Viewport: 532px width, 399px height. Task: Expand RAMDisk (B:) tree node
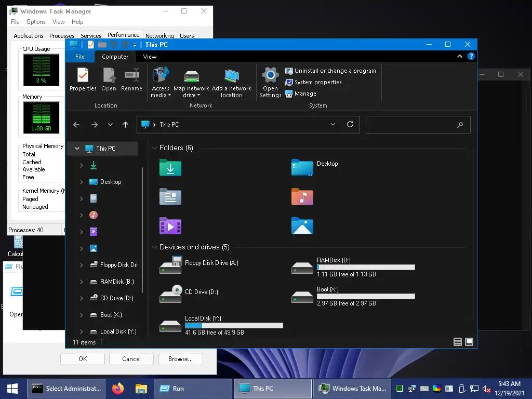[x=81, y=282]
